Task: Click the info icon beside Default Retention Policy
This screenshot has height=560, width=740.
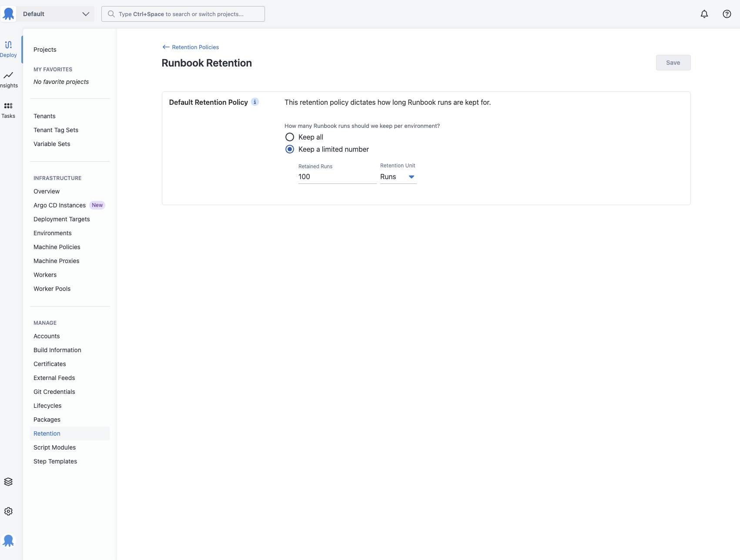Action: (255, 102)
